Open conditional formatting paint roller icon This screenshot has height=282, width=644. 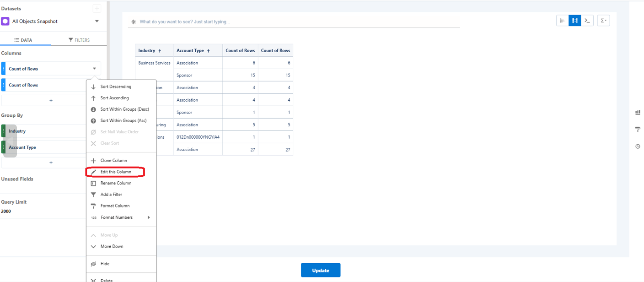[x=638, y=129]
